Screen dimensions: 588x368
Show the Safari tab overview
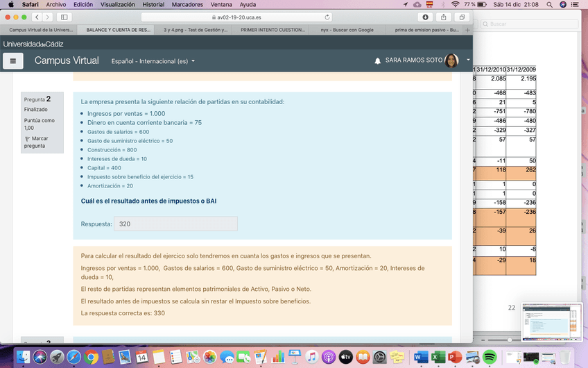click(x=462, y=17)
